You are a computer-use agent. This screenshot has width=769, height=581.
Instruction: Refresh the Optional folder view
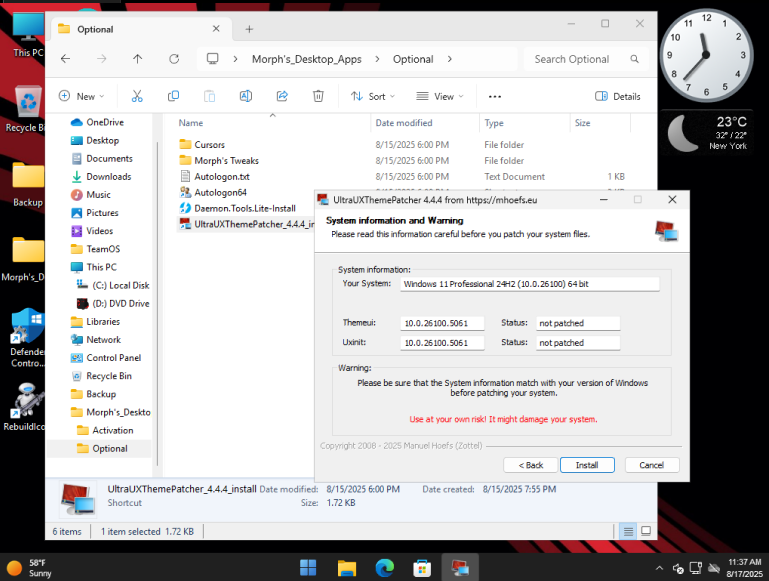pyautogui.click(x=174, y=59)
